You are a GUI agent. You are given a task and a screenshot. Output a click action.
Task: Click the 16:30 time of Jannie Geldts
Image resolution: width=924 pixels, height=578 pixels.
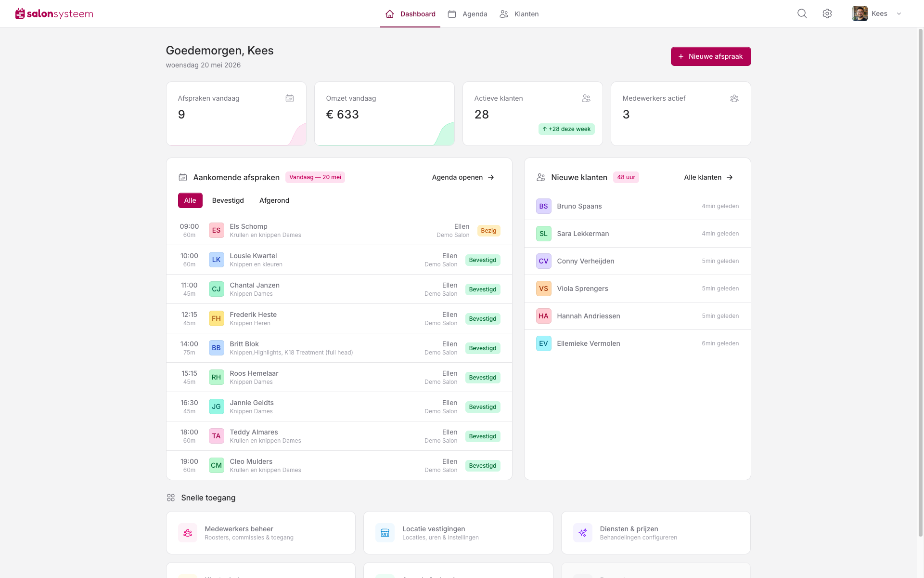click(189, 403)
